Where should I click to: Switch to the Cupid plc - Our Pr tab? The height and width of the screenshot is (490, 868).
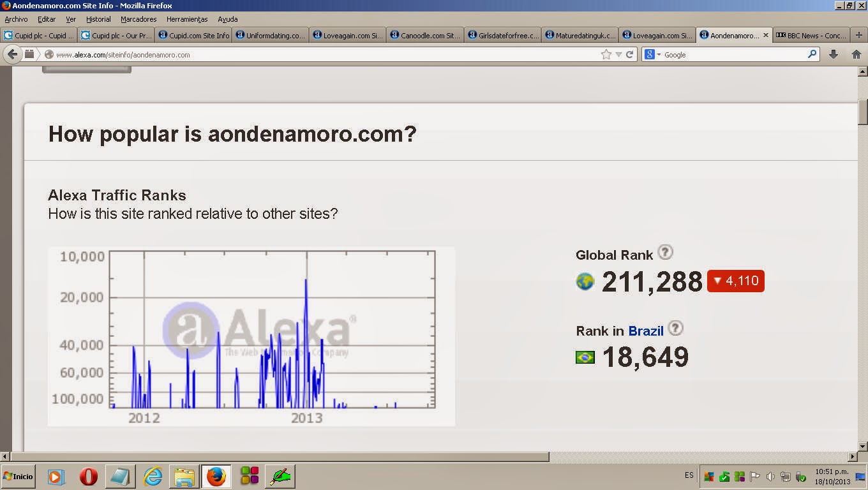click(x=116, y=36)
